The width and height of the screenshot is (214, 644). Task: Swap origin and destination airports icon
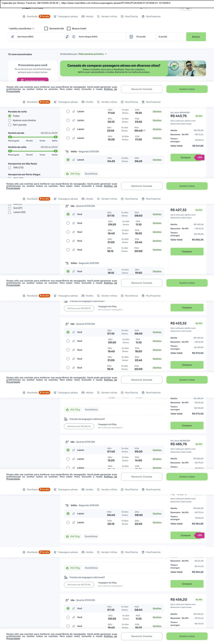click(67, 37)
